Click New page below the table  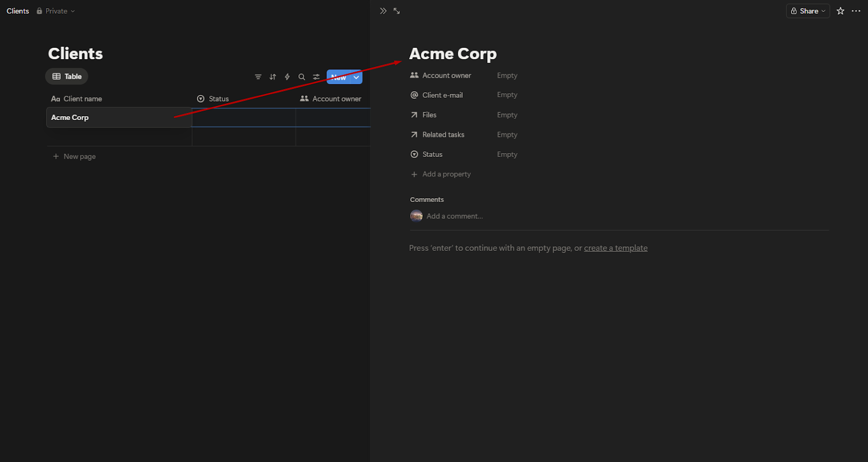(x=79, y=156)
